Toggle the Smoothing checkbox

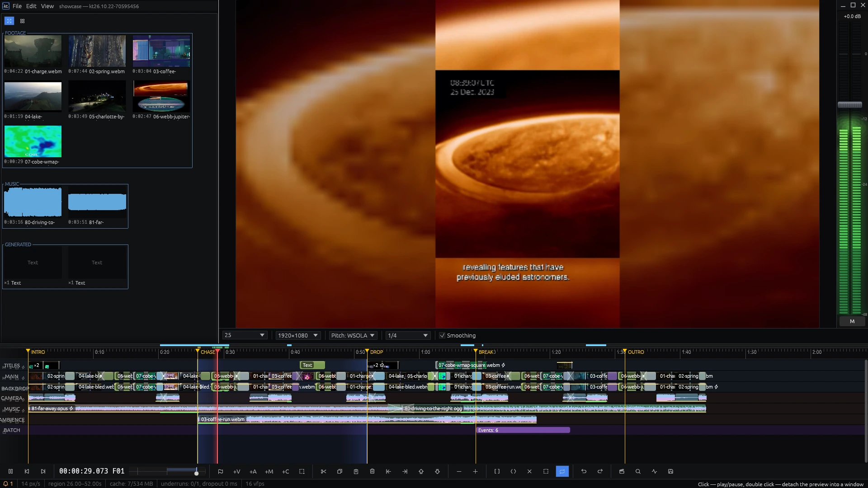442,335
